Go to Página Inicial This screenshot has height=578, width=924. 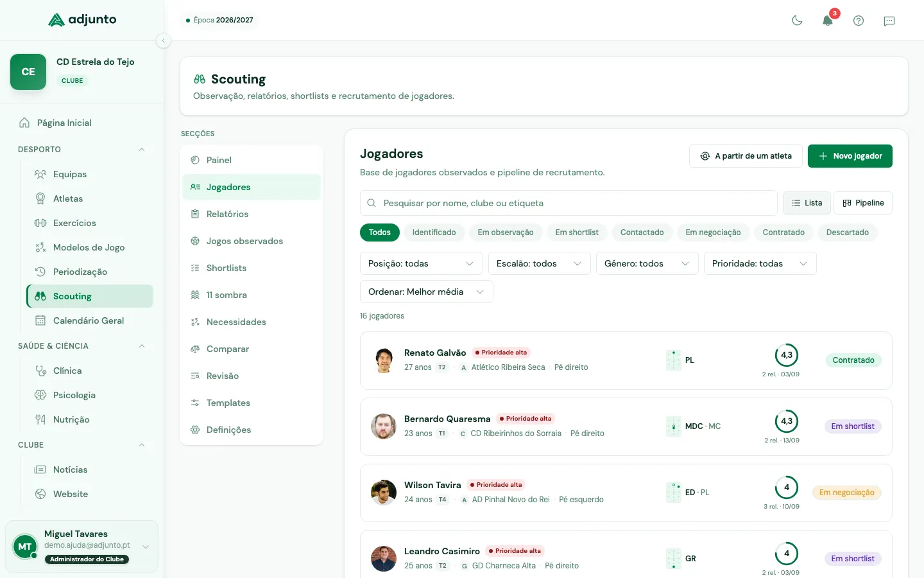click(x=82, y=123)
